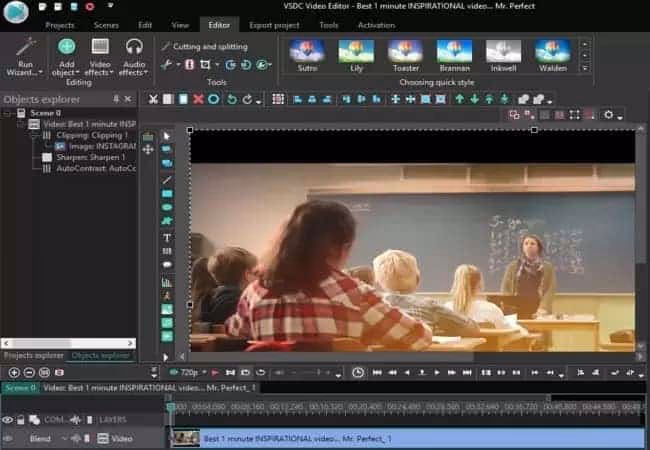Expand more tools arrow below tool palette
The width and height of the screenshot is (650, 450).
[x=165, y=357]
